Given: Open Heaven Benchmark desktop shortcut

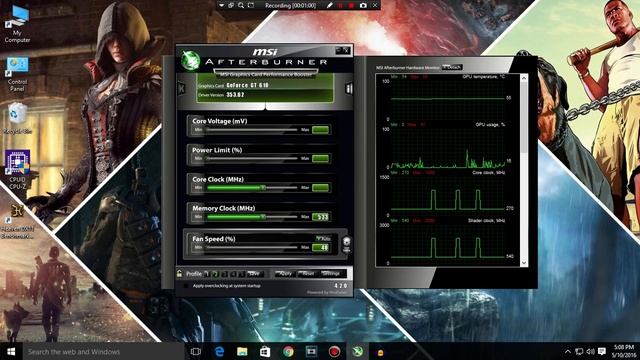Looking at the screenshot, I should 17,222.
